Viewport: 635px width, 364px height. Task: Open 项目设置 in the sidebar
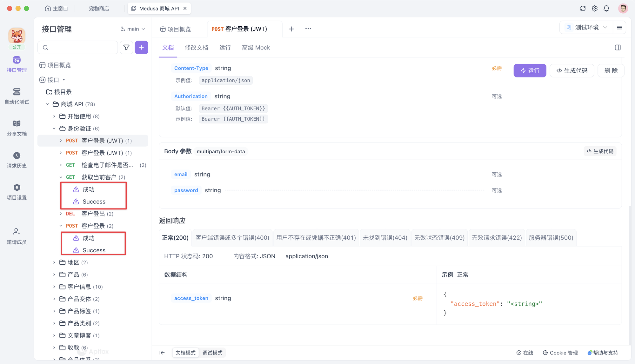click(17, 192)
